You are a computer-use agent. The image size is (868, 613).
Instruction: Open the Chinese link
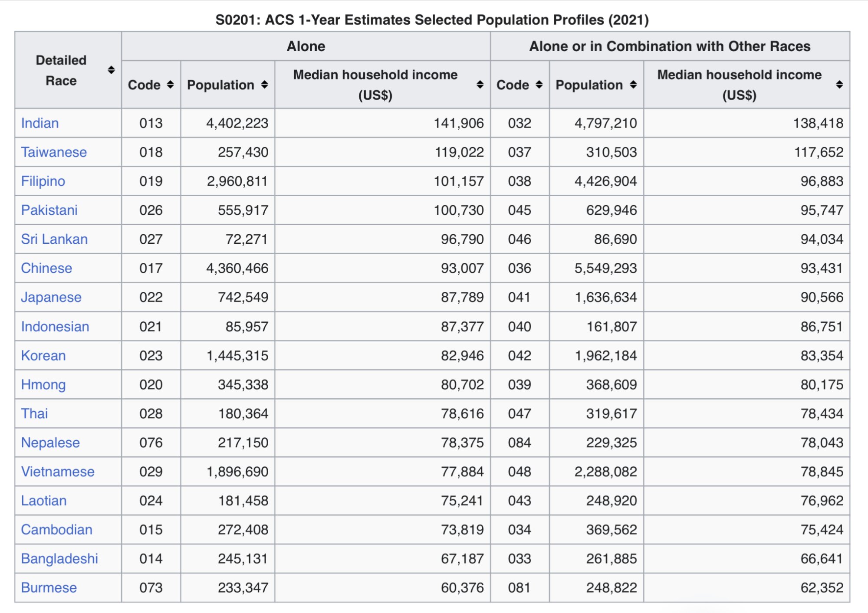click(46, 268)
